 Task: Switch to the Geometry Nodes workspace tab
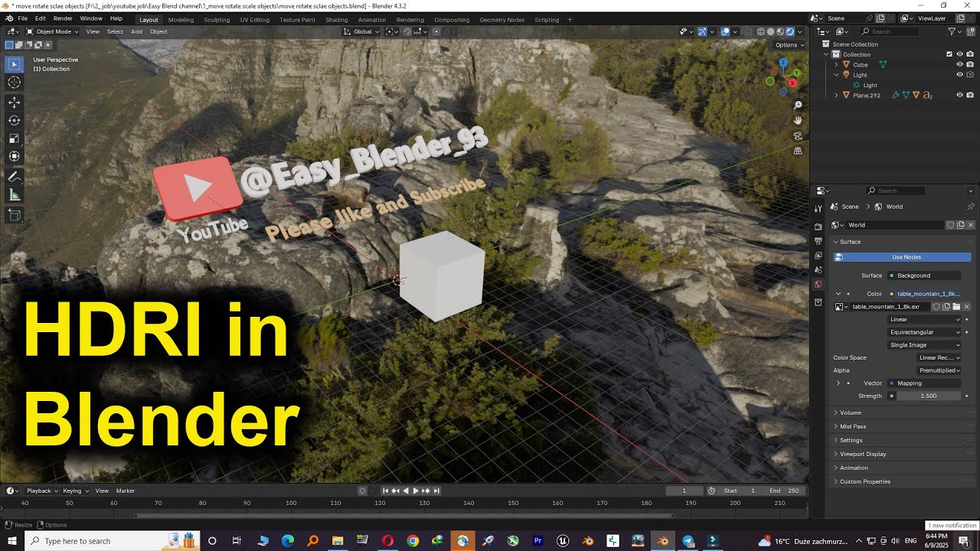click(x=502, y=20)
